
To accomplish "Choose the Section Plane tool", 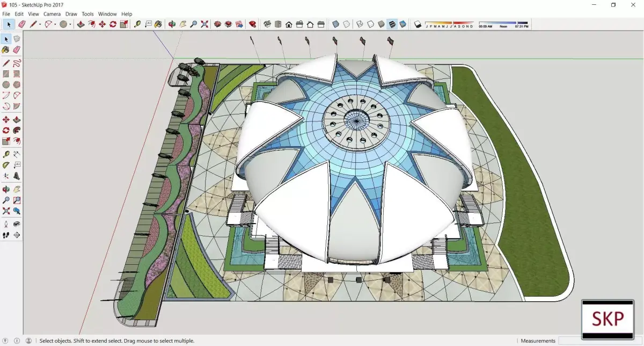I will click(17, 235).
